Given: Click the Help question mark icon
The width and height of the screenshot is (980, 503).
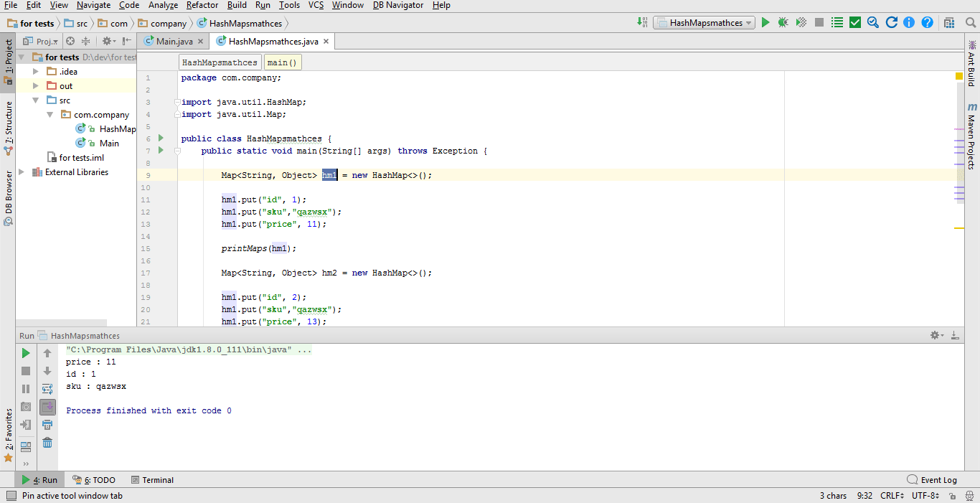Looking at the screenshot, I should click(927, 22).
